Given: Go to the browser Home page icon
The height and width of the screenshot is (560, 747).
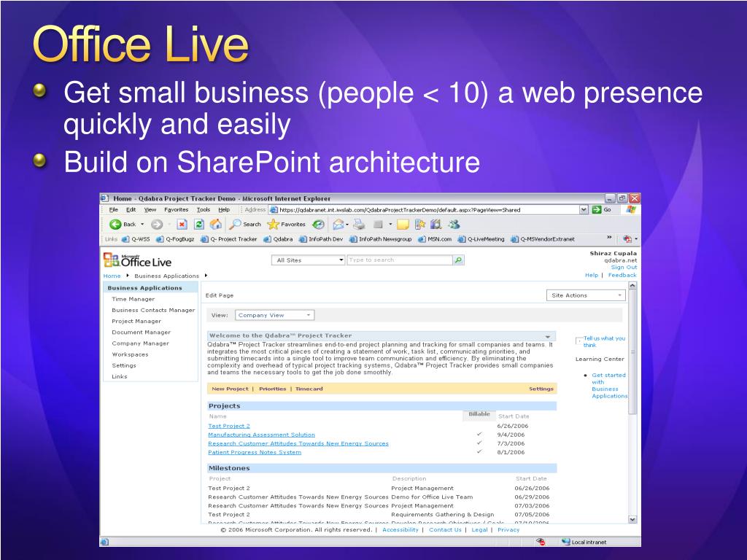Looking at the screenshot, I should coord(216,225).
